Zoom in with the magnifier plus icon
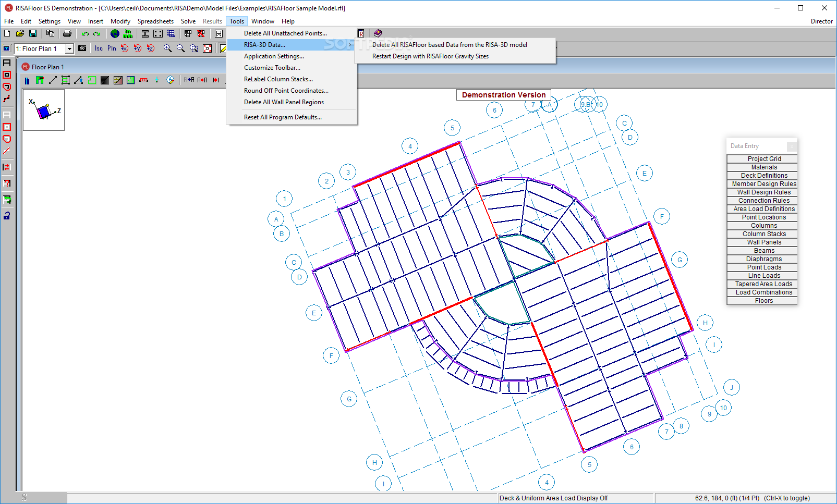Image resolution: width=837 pixels, height=504 pixels. tap(167, 48)
